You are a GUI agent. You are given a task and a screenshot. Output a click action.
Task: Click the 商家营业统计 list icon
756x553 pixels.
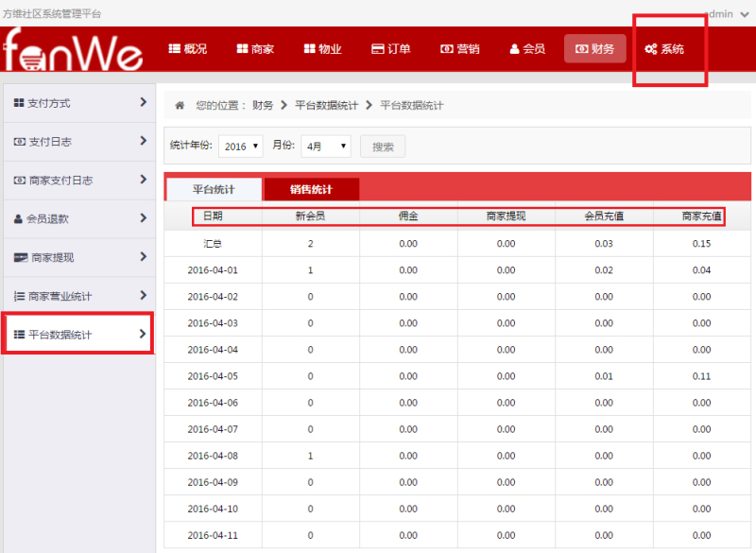click(19, 296)
